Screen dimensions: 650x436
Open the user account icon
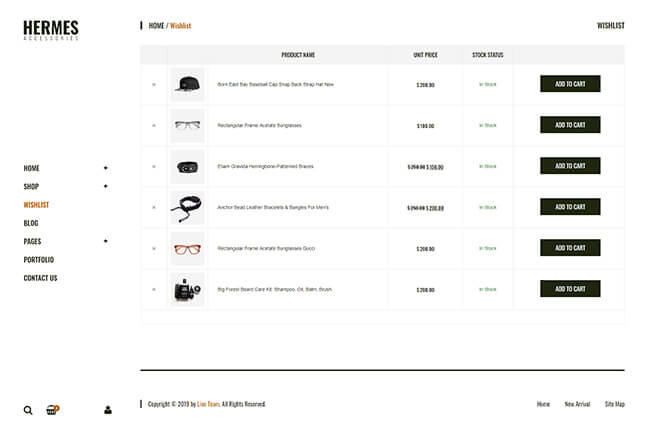pos(108,410)
